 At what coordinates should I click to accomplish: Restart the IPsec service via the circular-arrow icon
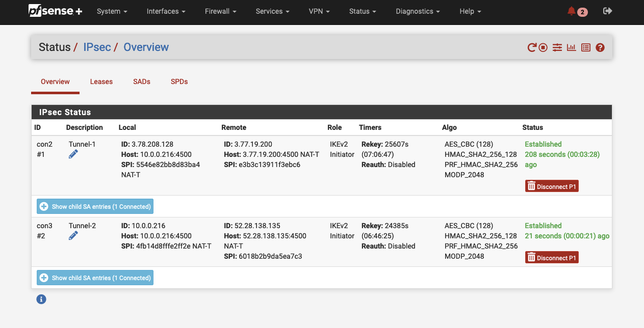pos(532,47)
